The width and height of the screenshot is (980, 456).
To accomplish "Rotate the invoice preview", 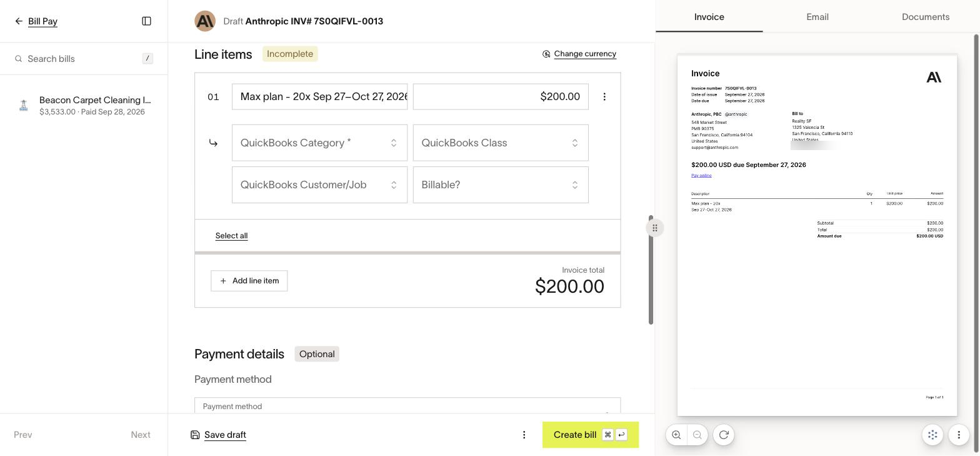I will click(x=724, y=435).
